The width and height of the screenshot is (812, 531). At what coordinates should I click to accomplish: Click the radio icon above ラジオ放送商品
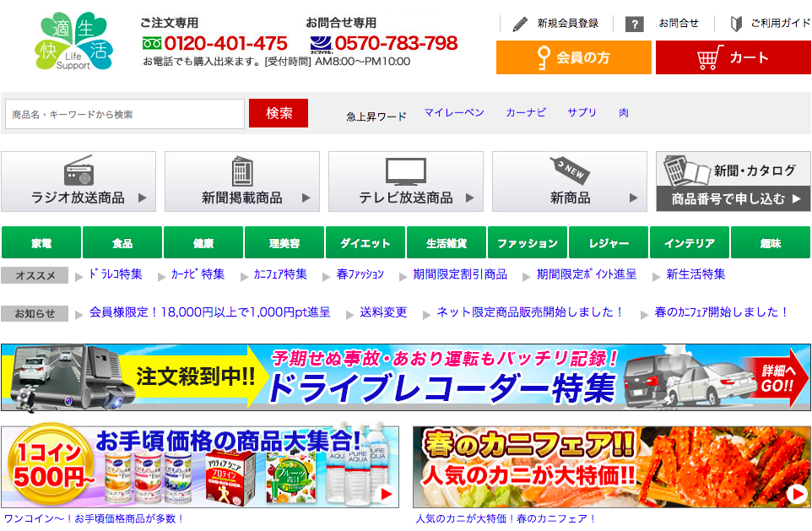click(78, 171)
